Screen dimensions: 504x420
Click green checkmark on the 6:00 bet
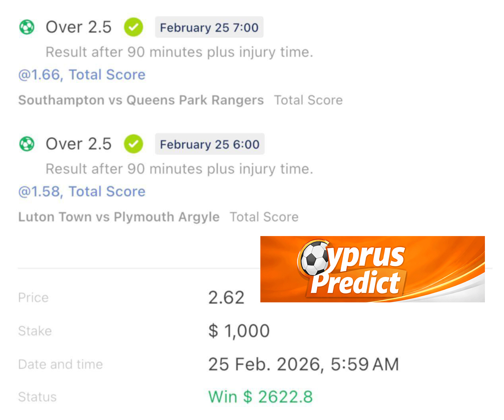tap(134, 144)
